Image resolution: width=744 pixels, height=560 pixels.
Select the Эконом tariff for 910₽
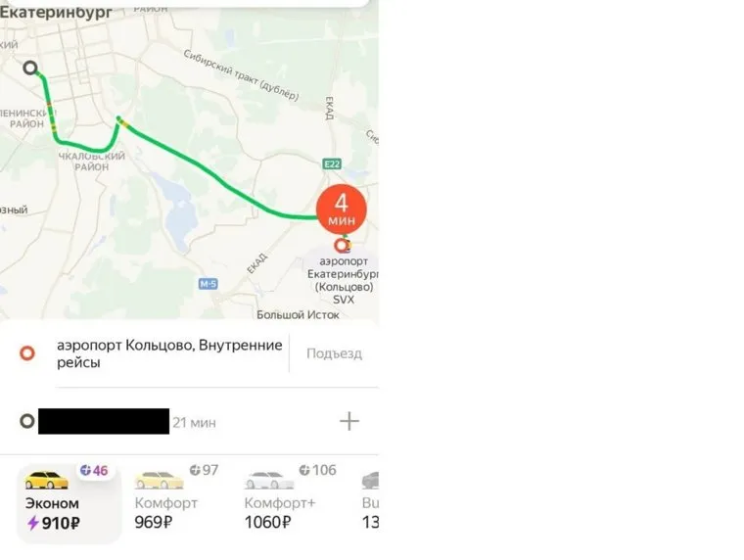[x=70, y=503]
